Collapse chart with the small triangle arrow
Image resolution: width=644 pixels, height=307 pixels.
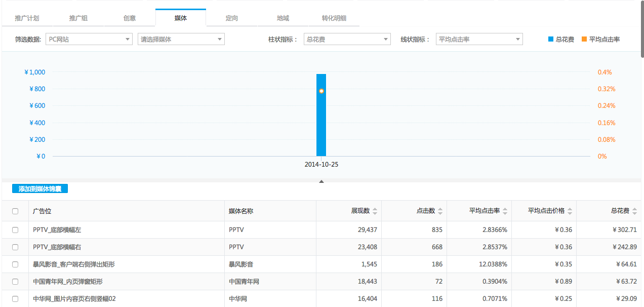coord(321,181)
